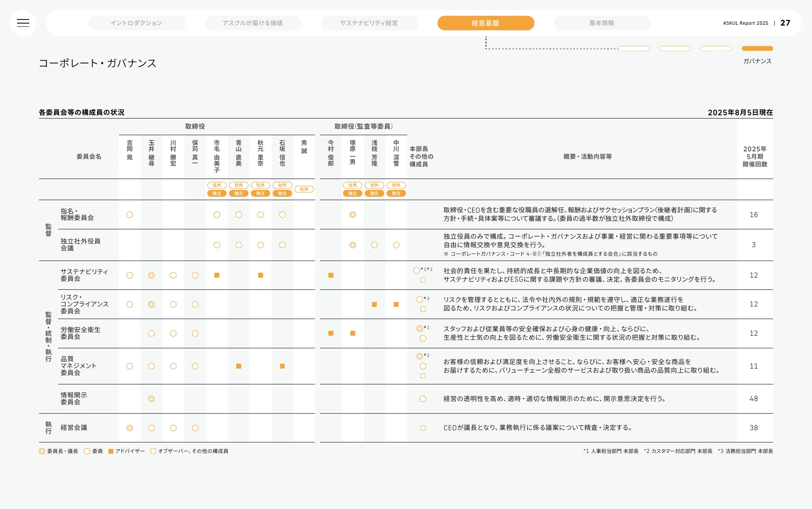The width and height of the screenshot is (812, 509).
Task: Click the 独立 badge under 青山直美
Action: tap(239, 193)
